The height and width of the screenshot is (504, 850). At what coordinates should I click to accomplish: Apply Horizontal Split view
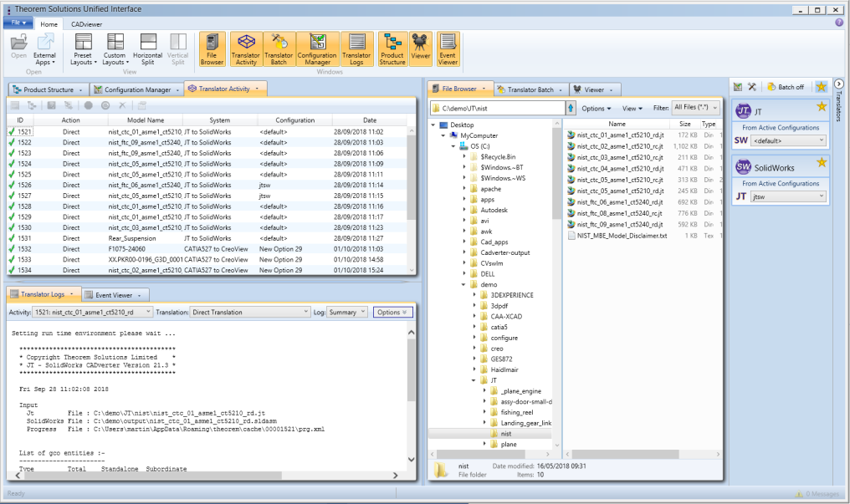pos(147,48)
